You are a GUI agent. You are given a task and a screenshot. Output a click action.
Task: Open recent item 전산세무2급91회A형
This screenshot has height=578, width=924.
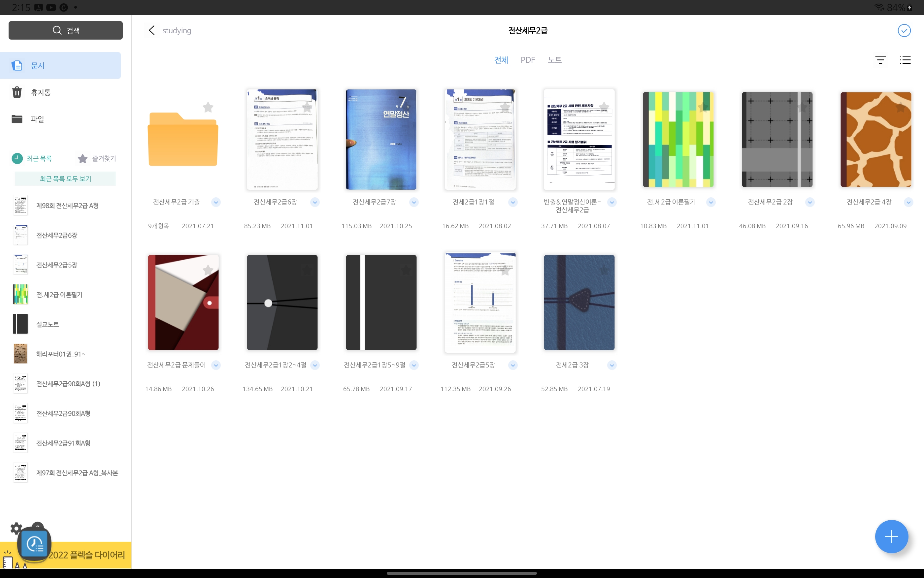(x=65, y=443)
